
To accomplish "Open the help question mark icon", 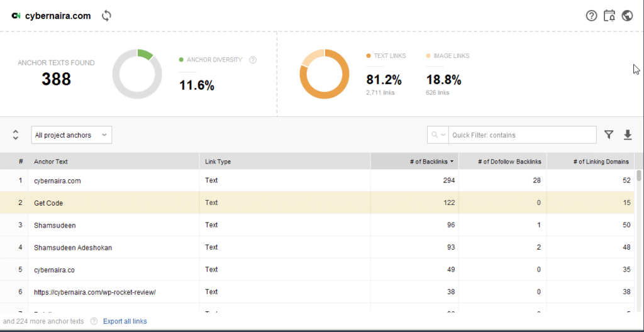I will [591, 16].
